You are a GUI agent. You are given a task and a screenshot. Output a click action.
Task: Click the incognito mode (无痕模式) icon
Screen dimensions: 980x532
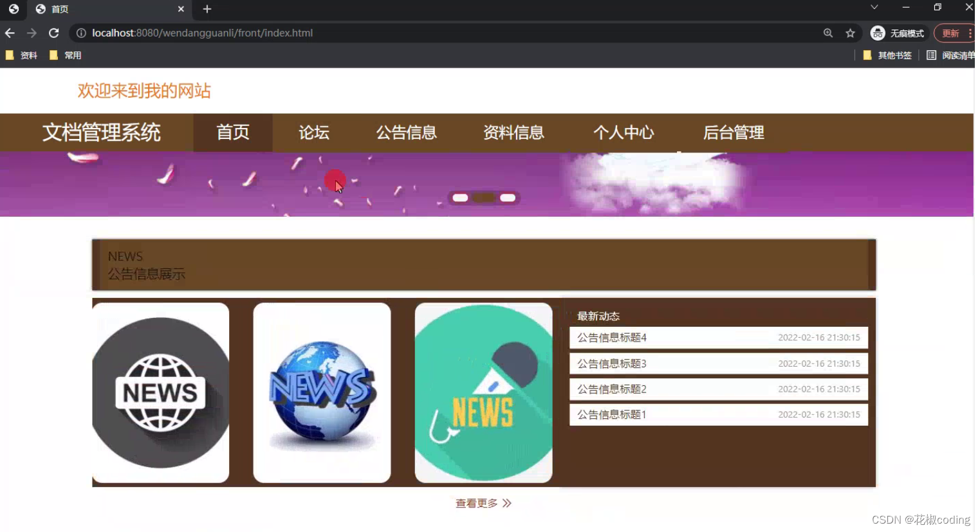click(x=877, y=33)
